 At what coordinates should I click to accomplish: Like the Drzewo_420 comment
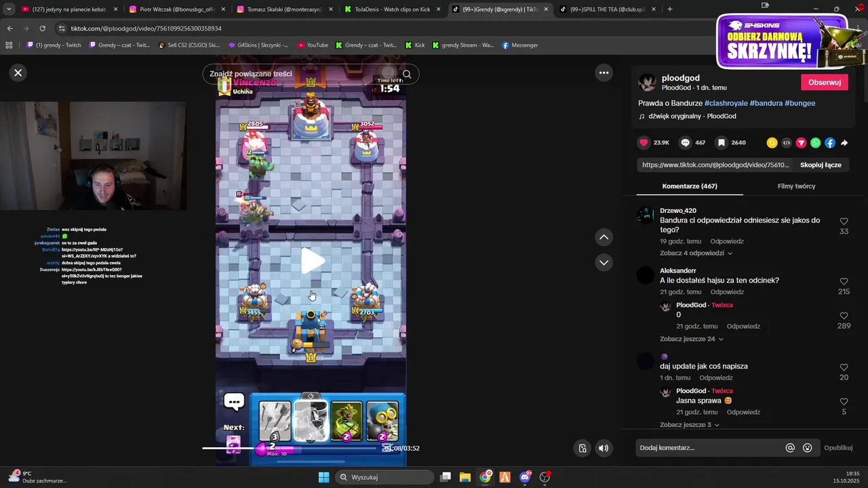(844, 222)
